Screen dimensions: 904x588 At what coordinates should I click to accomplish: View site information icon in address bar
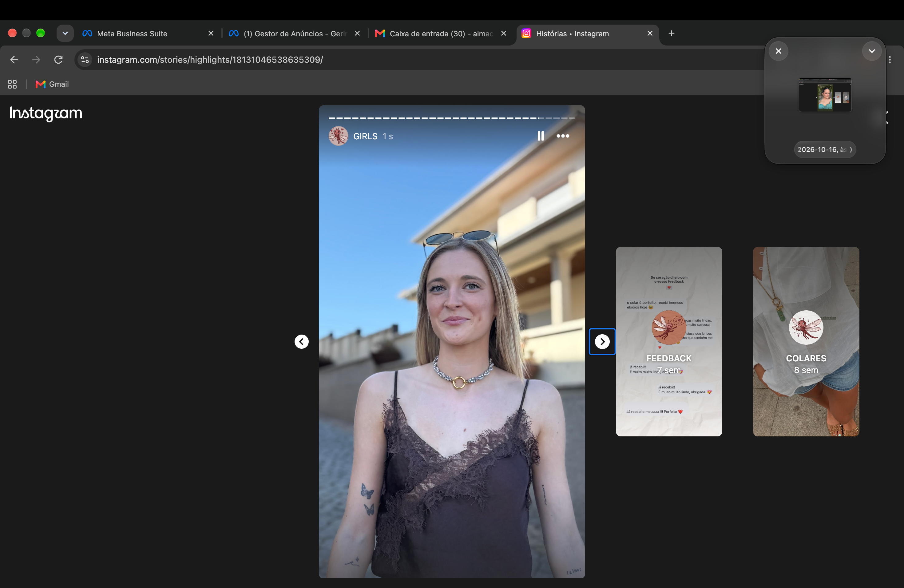(x=85, y=60)
